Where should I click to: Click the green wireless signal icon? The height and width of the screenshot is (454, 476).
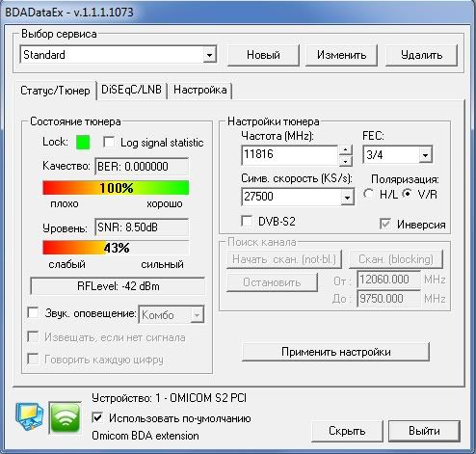pyautogui.click(x=66, y=417)
